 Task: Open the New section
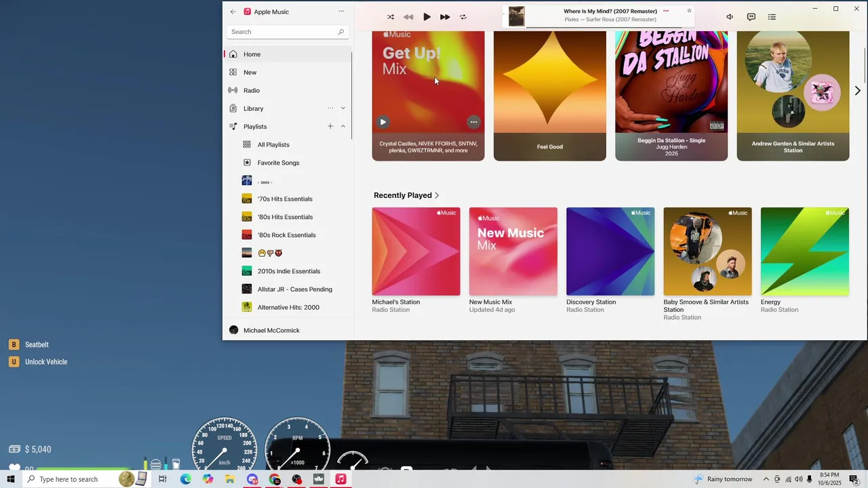[288, 73]
